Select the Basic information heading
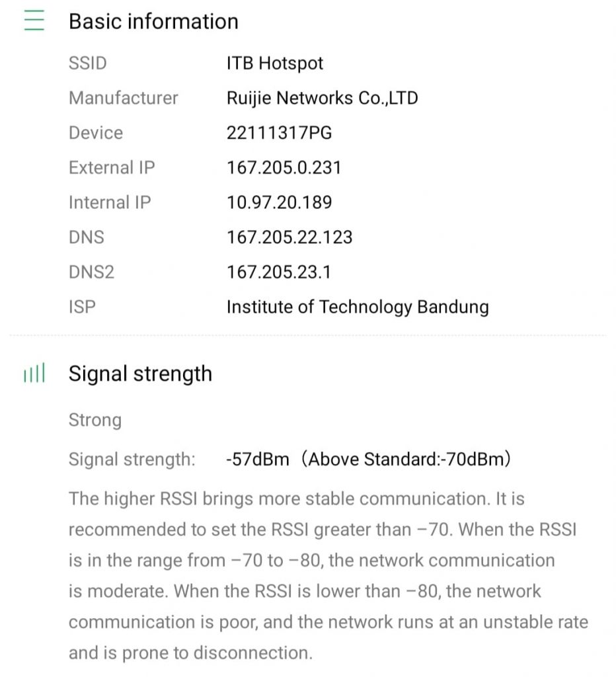The height and width of the screenshot is (677, 616). coord(153,21)
